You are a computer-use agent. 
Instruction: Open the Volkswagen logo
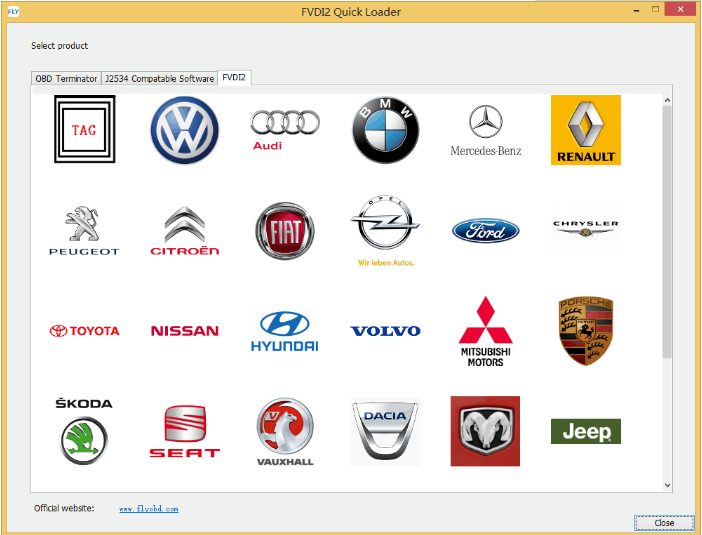click(184, 130)
